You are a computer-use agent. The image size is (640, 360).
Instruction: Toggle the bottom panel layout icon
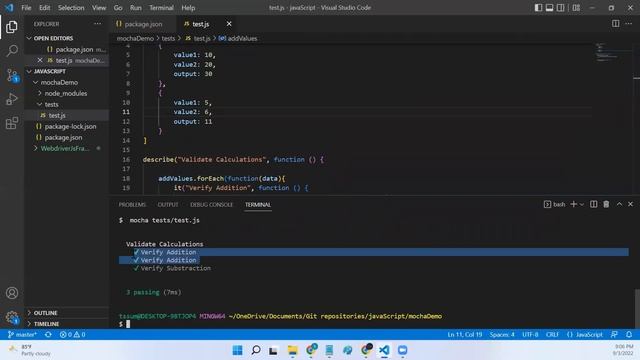pyautogui.click(x=549, y=7)
